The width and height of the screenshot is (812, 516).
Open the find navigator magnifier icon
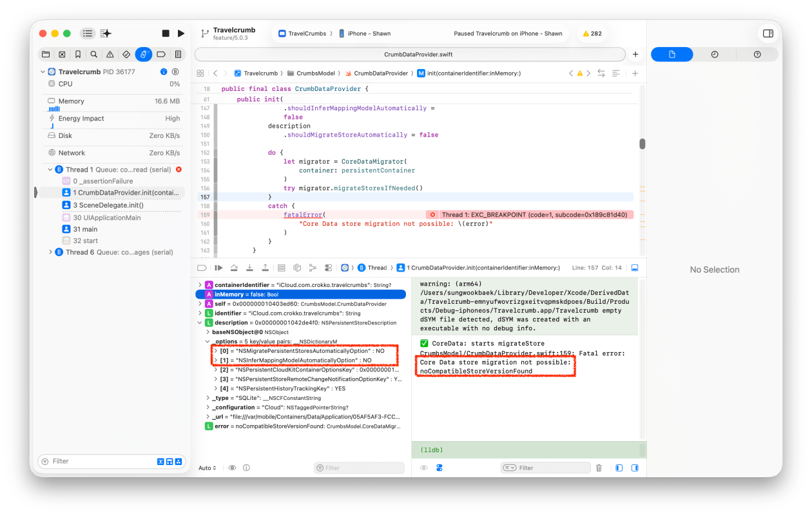click(x=94, y=55)
